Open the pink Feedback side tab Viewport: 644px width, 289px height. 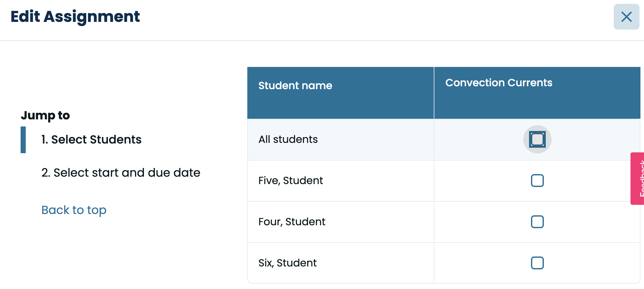637,179
